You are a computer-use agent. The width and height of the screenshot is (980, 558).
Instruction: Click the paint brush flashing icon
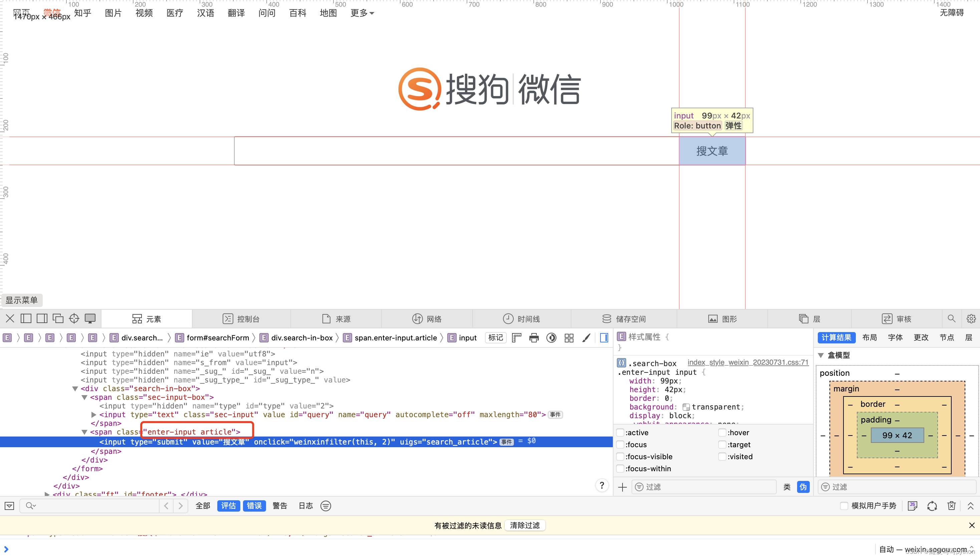click(x=586, y=338)
